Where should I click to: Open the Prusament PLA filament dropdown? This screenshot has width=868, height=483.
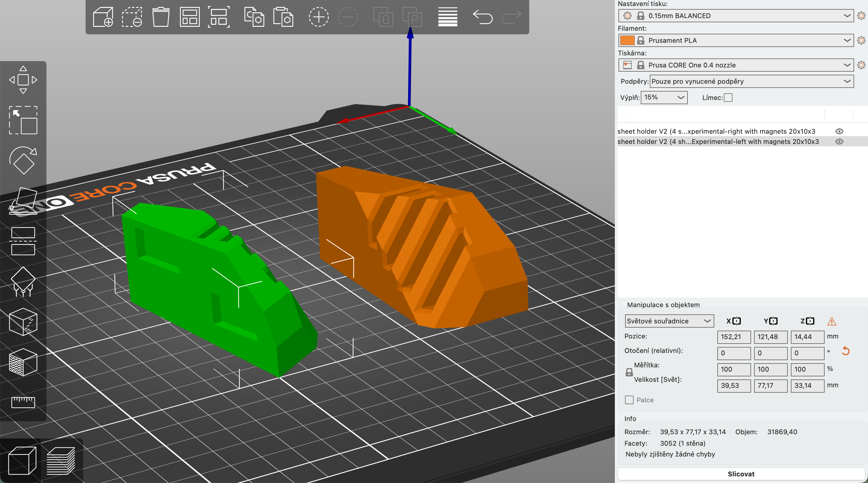736,40
